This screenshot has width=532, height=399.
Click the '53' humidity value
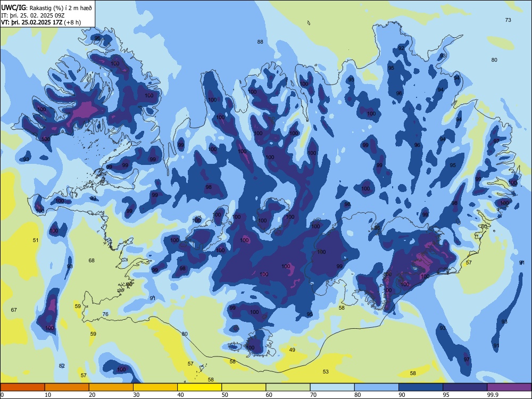326,371
